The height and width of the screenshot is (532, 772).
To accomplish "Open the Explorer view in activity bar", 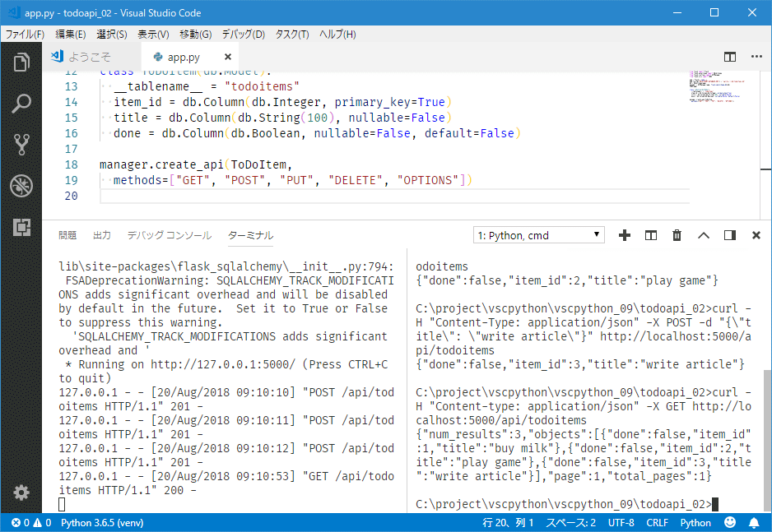I will 21,62.
